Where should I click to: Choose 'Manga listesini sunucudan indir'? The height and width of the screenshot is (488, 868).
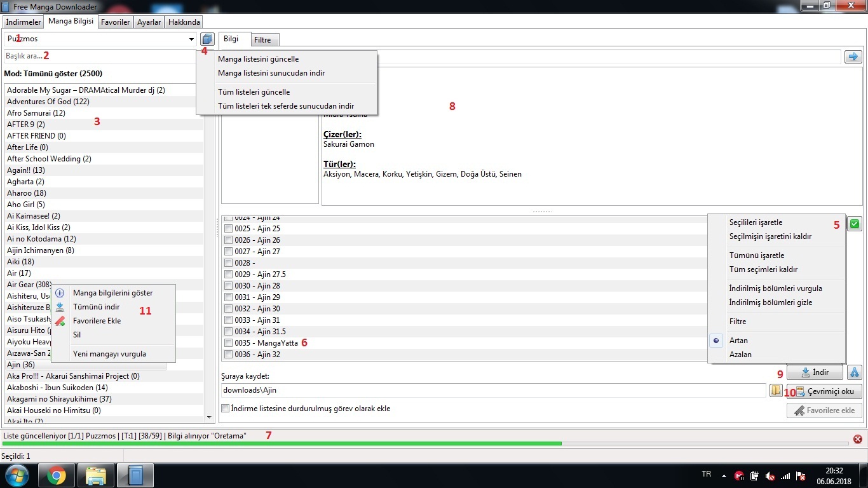[287, 73]
